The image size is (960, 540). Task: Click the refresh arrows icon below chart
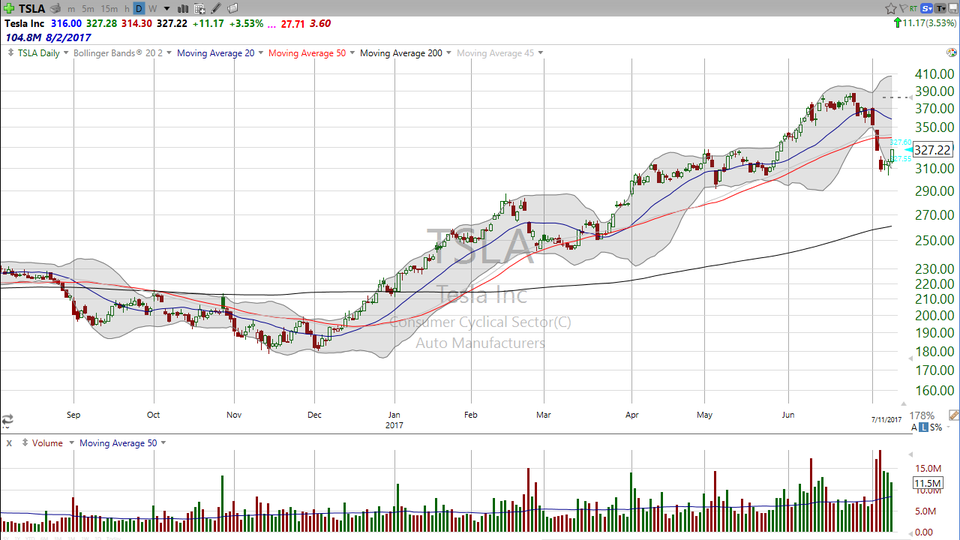coord(7,419)
